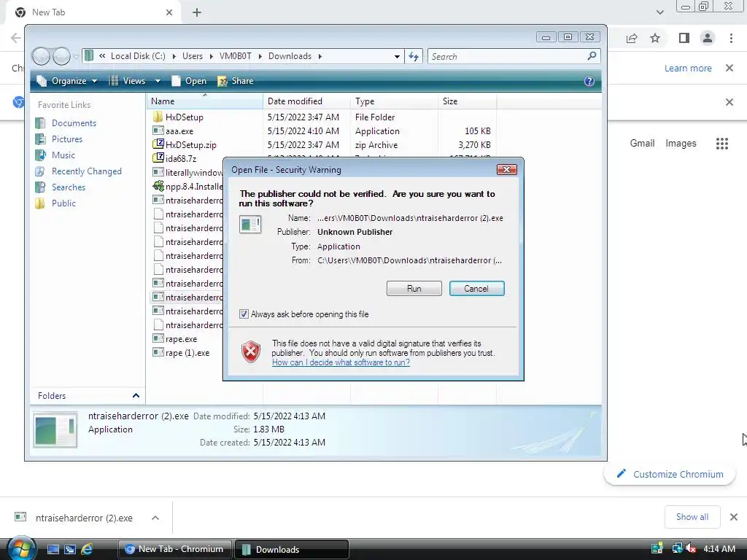Open Searches favorite link

68,187
